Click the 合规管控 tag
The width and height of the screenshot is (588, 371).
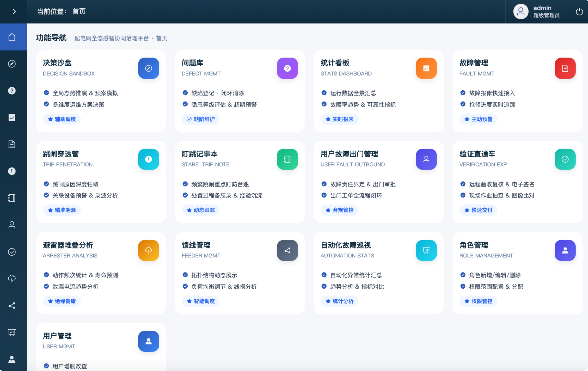pos(340,210)
